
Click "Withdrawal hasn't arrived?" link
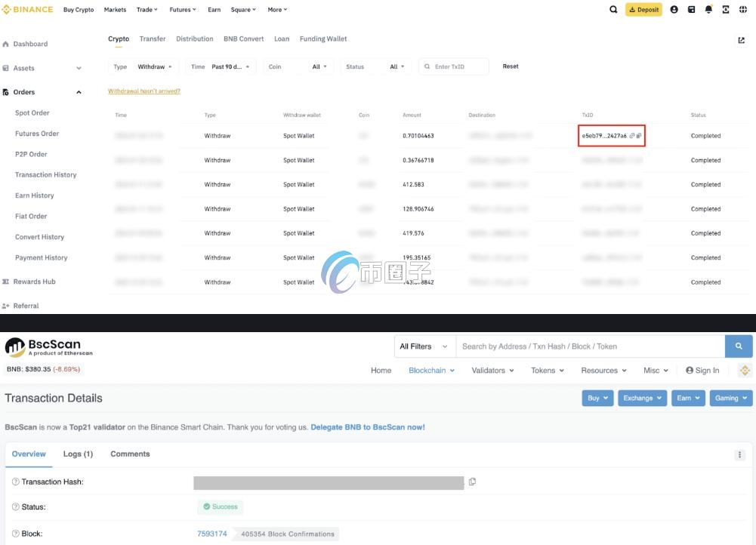144,91
